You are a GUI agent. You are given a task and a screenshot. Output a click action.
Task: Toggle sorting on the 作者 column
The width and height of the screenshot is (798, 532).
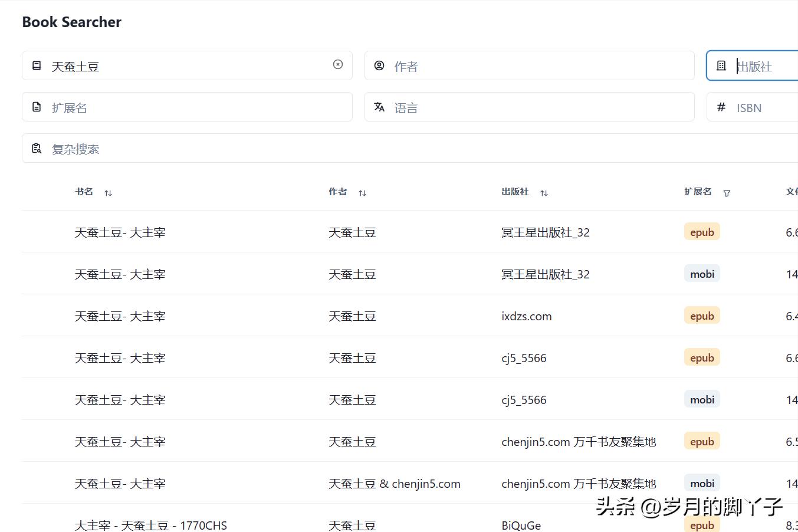(x=363, y=192)
